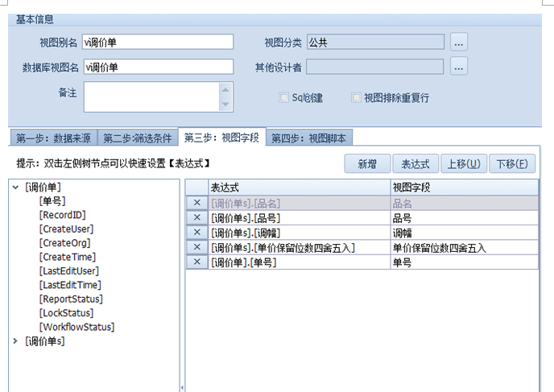Click the 其他设计者 ellipsis browse button

459,66
